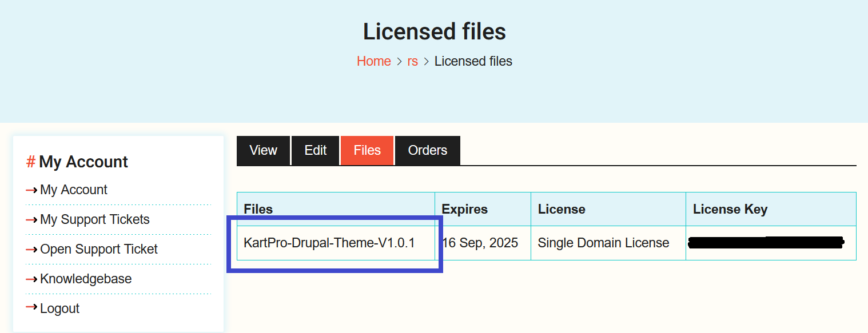
Task: Click the arrow icon beside My Account link
Action: point(31,190)
